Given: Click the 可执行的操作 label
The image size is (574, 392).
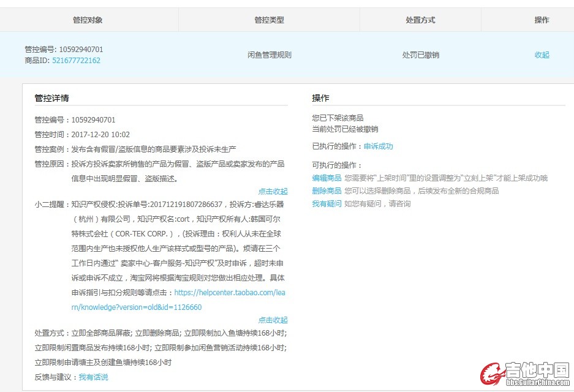Looking at the screenshot, I should [337, 165].
